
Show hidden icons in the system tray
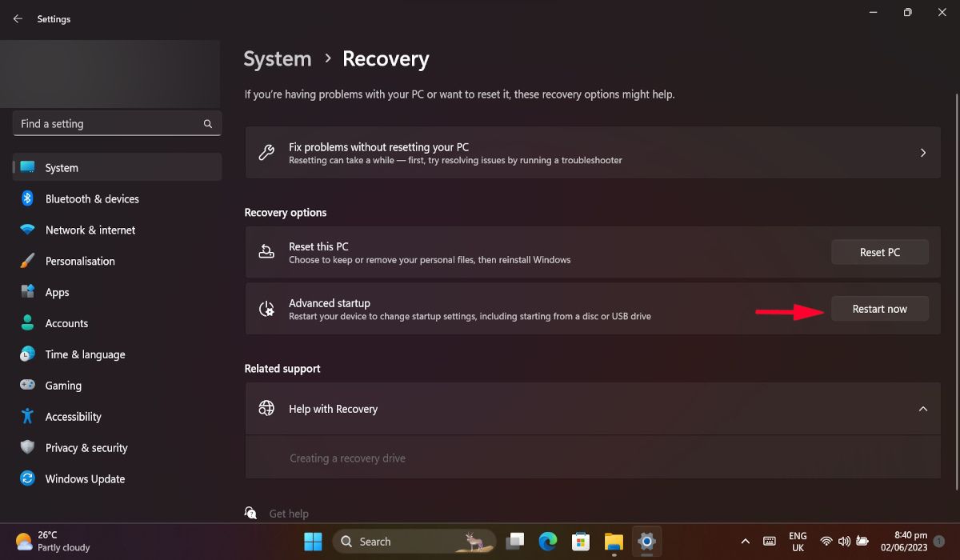(745, 541)
